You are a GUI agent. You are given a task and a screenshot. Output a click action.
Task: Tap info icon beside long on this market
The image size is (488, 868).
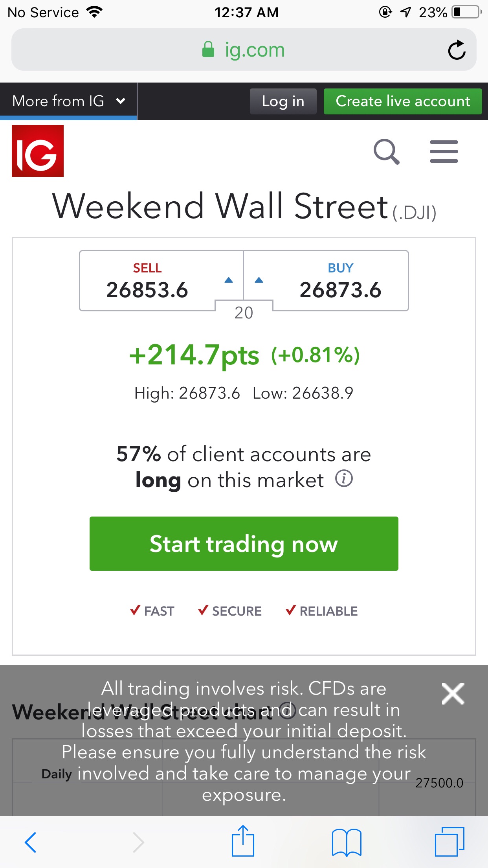click(x=344, y=479)
